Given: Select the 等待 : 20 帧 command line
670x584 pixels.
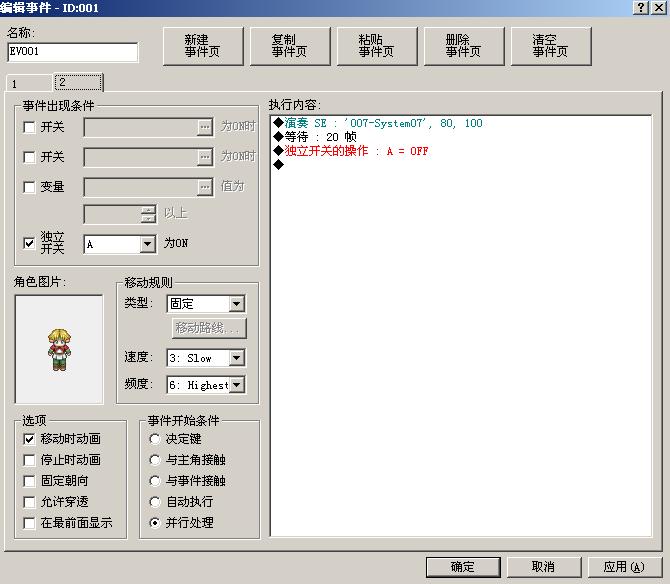Looking at the screenshot, I should (315, 137).
